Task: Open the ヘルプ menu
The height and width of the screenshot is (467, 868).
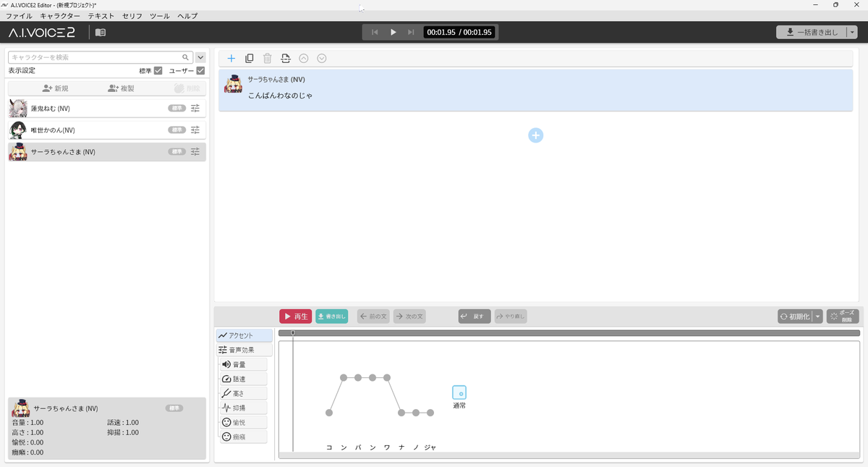Action: point(187,16)
